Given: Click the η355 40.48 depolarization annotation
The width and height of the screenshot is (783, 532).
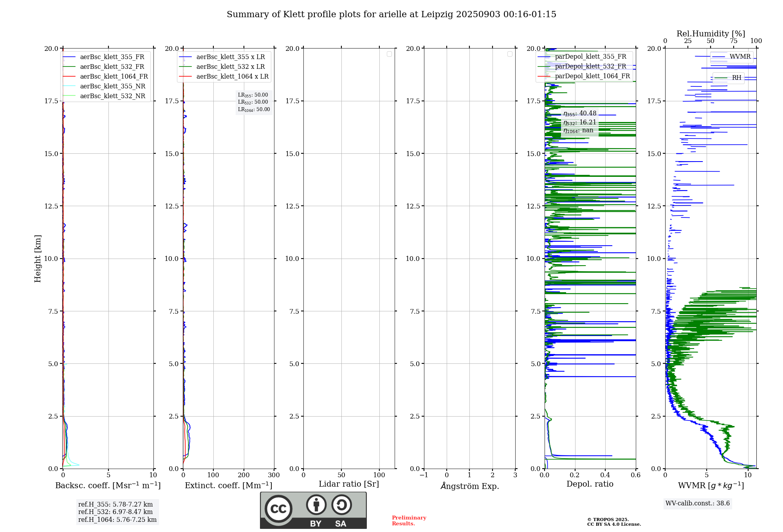Looking at the screenshot, I should (x=579, y=113).
